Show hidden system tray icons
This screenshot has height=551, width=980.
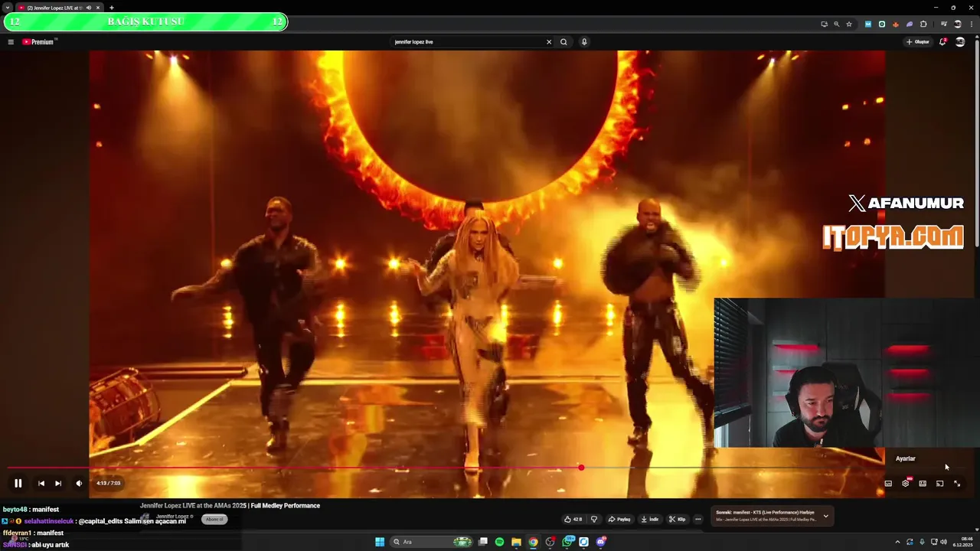[897, 542]
